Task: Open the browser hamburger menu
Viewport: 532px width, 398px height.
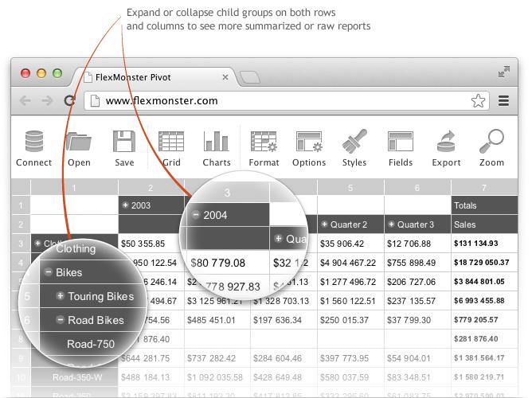Action: click(503, 100)
